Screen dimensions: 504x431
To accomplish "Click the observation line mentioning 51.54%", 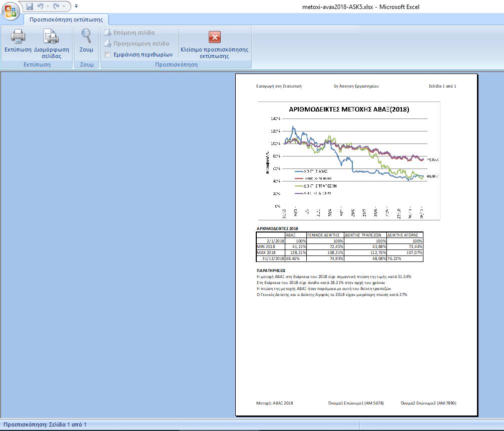I will [x=334, y=276].
